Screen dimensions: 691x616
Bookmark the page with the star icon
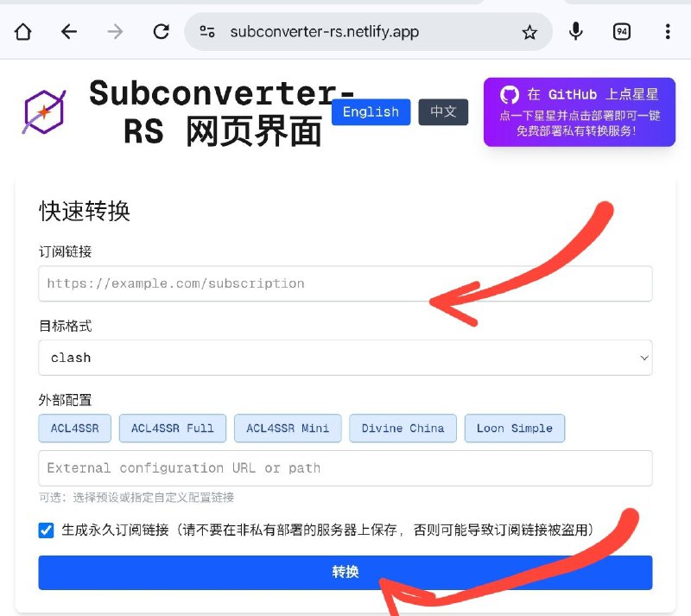click(529, 32)
